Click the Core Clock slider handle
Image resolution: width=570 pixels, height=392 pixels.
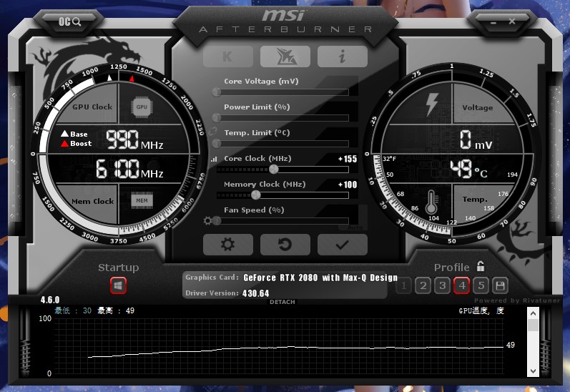[274, 169]
